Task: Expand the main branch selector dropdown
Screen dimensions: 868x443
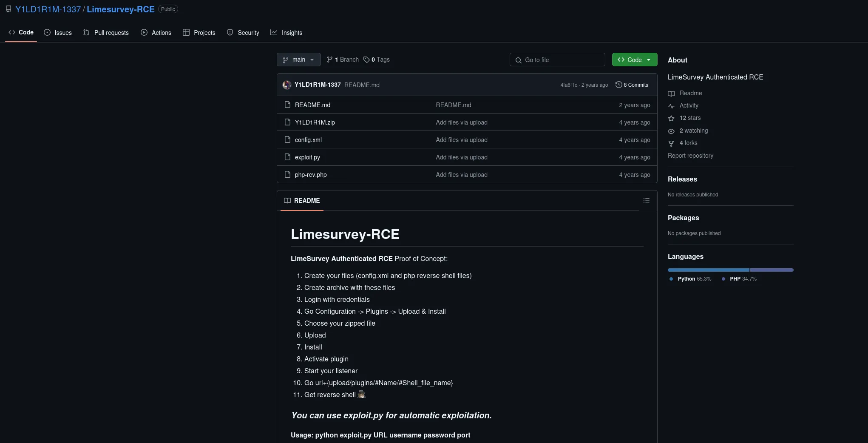Action: [x=298, y=60]
